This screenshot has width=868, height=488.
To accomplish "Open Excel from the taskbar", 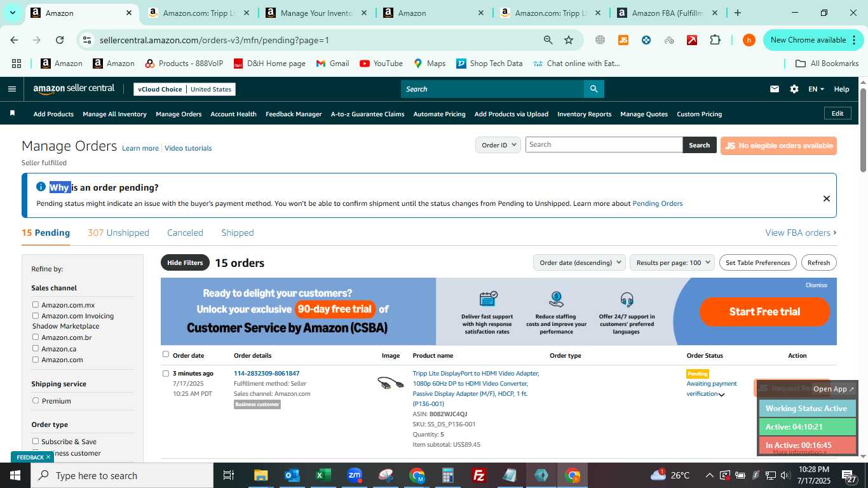I will 323,475.
